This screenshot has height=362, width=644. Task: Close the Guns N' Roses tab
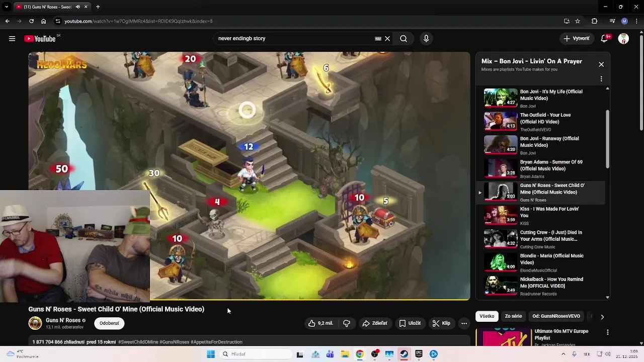click(86, 7)
